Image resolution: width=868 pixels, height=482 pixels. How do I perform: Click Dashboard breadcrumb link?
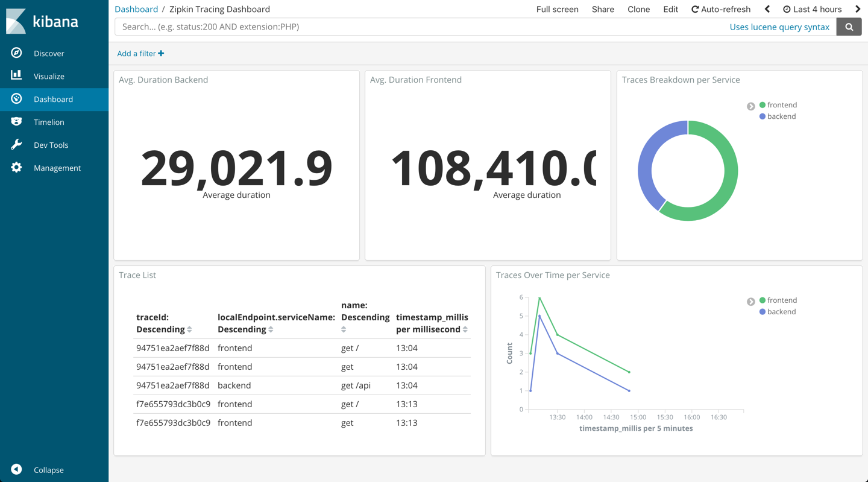[x=136, y=9]
